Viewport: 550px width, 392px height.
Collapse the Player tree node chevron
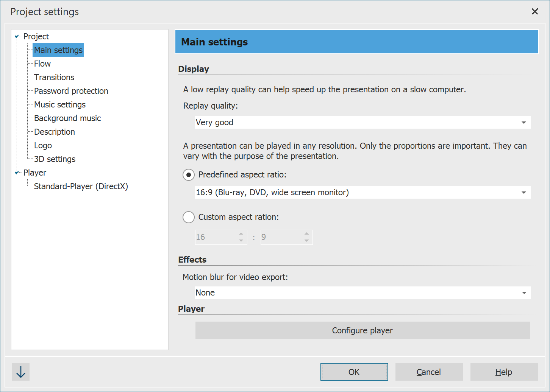[x=17, y=173]
